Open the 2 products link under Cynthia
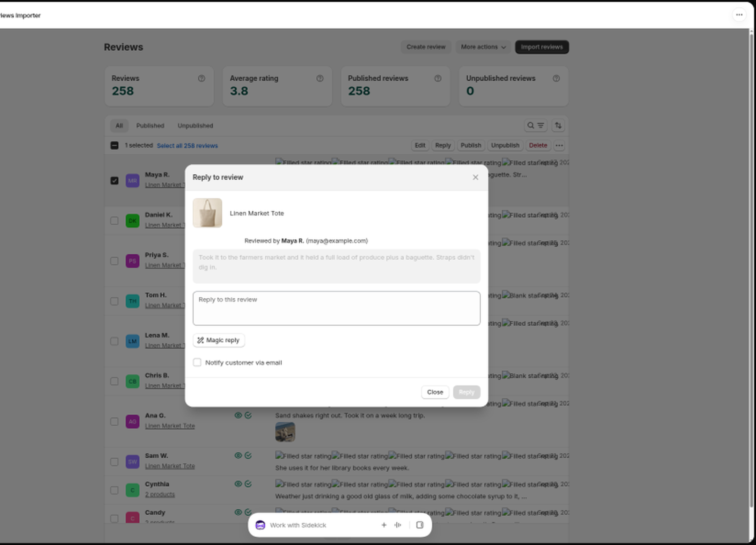This screenshot has width=756, height=545. click(x=160, y=495)
